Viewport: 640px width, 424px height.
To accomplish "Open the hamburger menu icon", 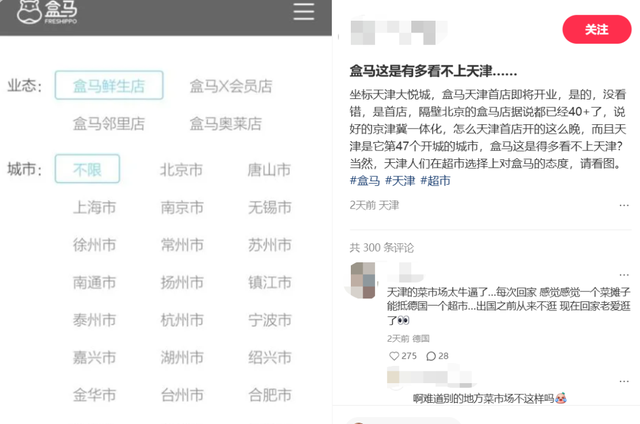I will [x=304, y=11].
